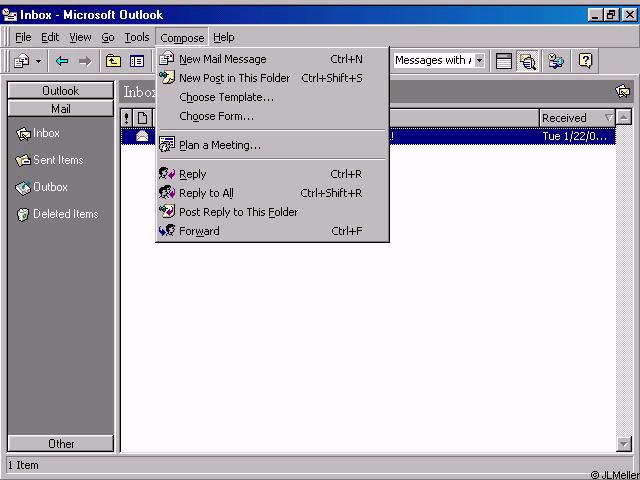This screenshot has height=480, width=640.
Task: Open the File menu
Action: [x=23, y=38]
